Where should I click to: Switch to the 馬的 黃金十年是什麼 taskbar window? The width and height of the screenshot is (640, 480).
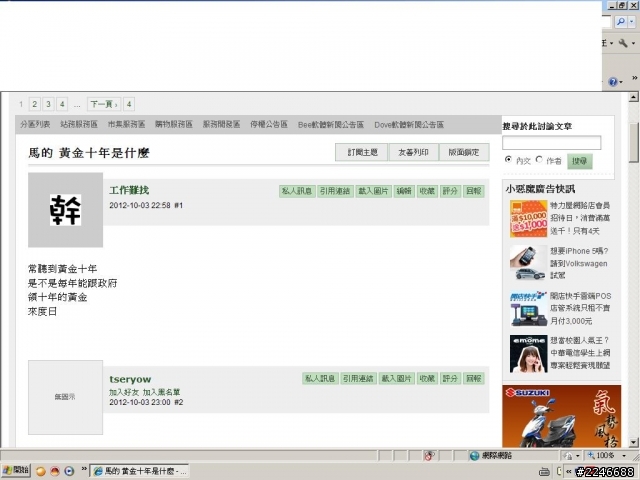(139, 471)
